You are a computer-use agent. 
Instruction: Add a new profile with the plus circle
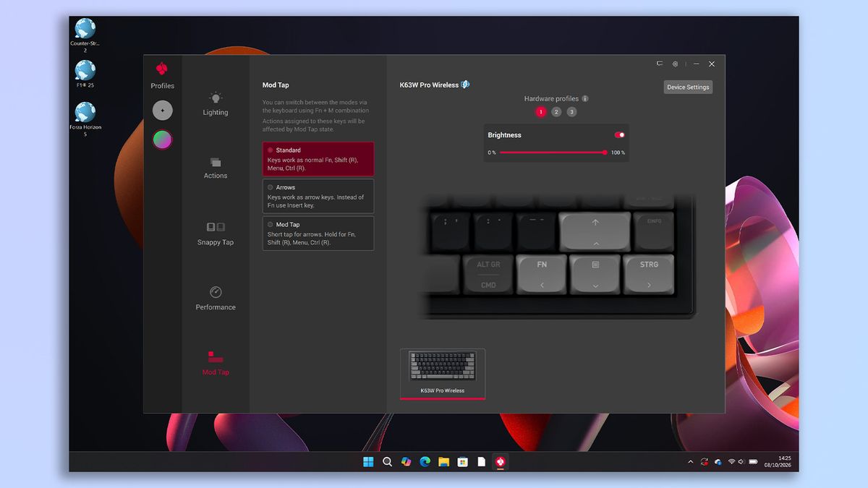(x=162, y=111)
